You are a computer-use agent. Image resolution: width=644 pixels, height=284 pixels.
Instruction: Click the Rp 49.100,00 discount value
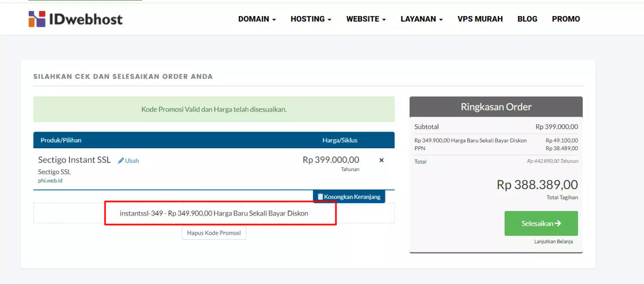tap(562, 141)
